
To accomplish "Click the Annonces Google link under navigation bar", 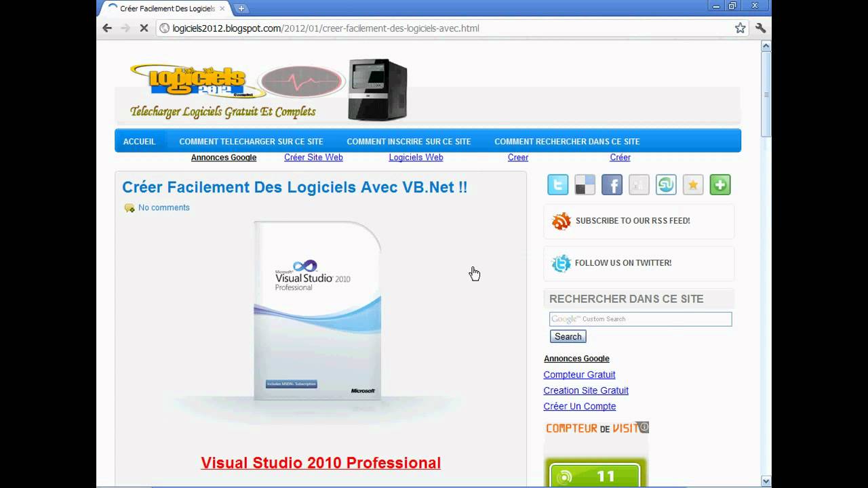I will click(x=224, y=157).
